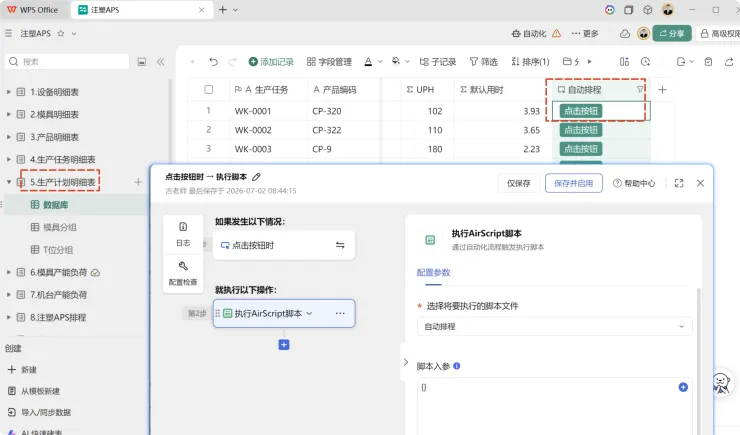Open 排序(1) sort settings
Viewport: 740px width, 435px height.
click(530, 62)
